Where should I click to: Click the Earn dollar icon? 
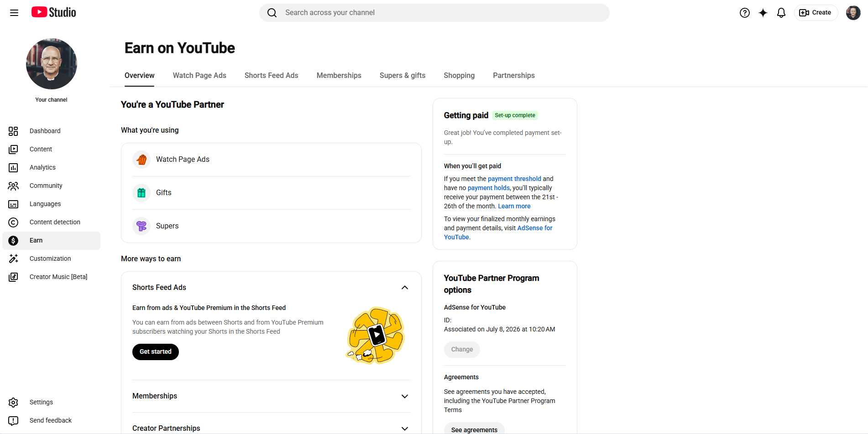click(13, 241)
